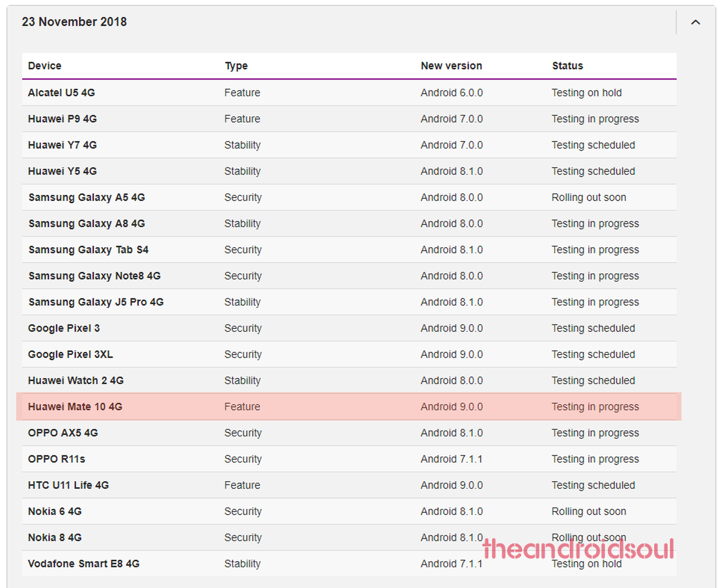Click Testing in progress for OPPO R11s
Viewport: 722px width, 588px height.
[x=595, y=459]
